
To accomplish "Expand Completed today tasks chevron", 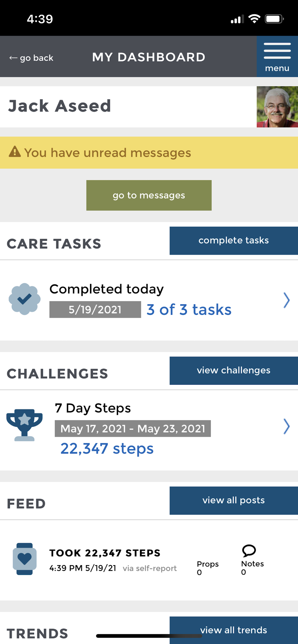I will 286,300.
